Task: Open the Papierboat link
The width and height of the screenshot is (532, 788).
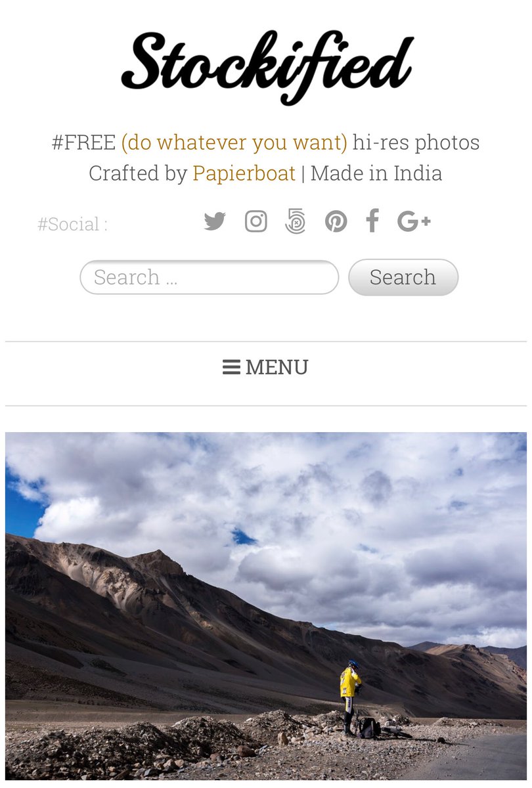Action: (244, 173)
